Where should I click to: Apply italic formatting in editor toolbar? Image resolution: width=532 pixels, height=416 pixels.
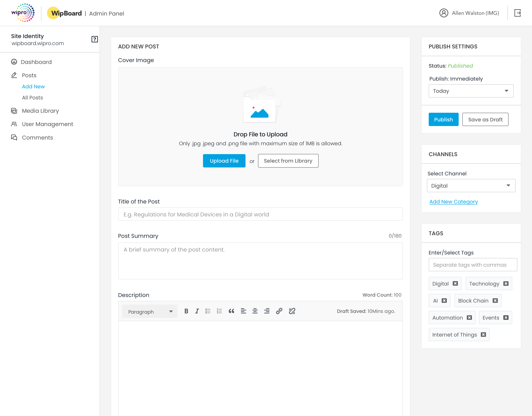click(197, 311)
